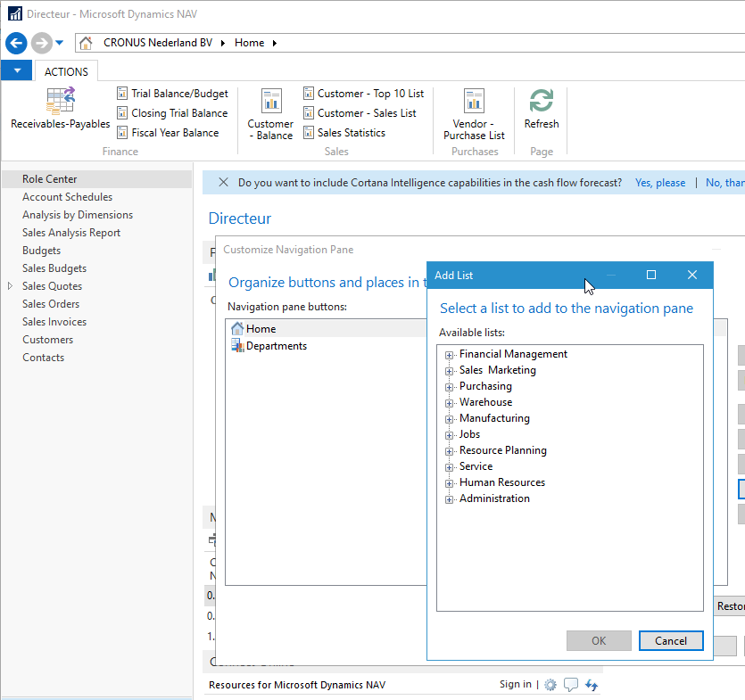Open Sales Orders list
745x700 pixels.
tap(51, 304)
